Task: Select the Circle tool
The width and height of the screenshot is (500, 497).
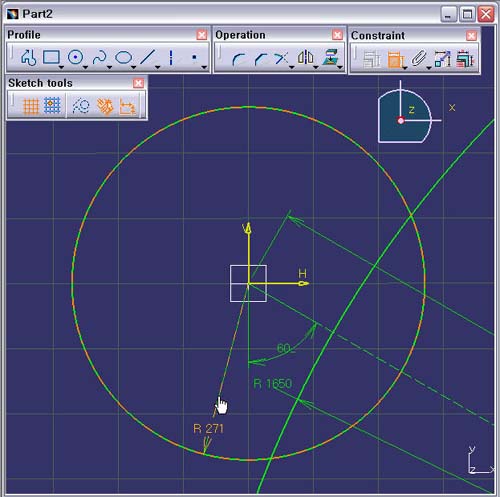Action: 75,57
